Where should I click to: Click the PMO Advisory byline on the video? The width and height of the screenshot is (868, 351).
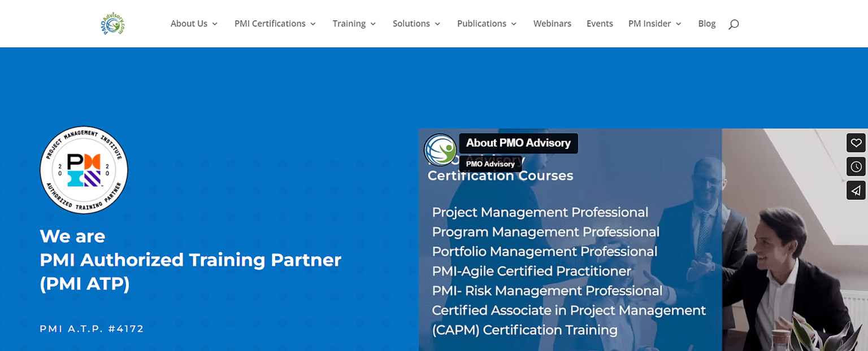(489, 164)
